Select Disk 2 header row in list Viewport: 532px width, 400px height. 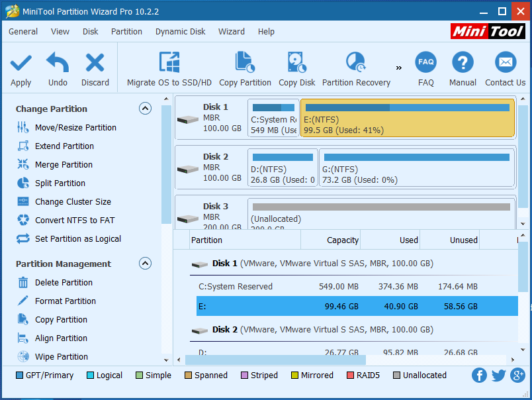[x=353, y=330]
